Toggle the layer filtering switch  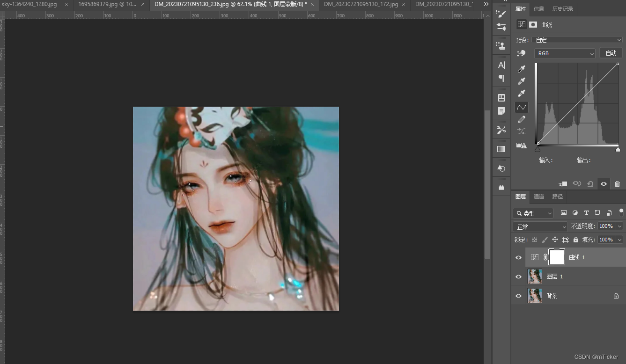click(x=621, y=212)
